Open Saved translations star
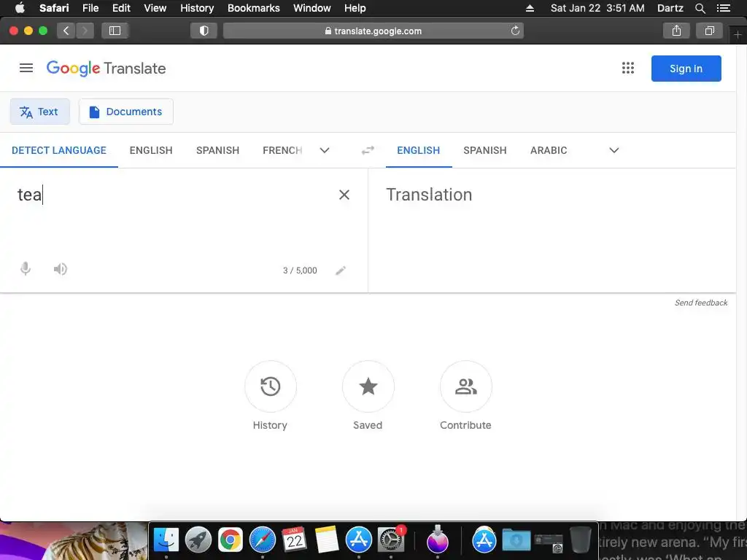Viewport: 747px width, 560px height. tap(368, 386)
